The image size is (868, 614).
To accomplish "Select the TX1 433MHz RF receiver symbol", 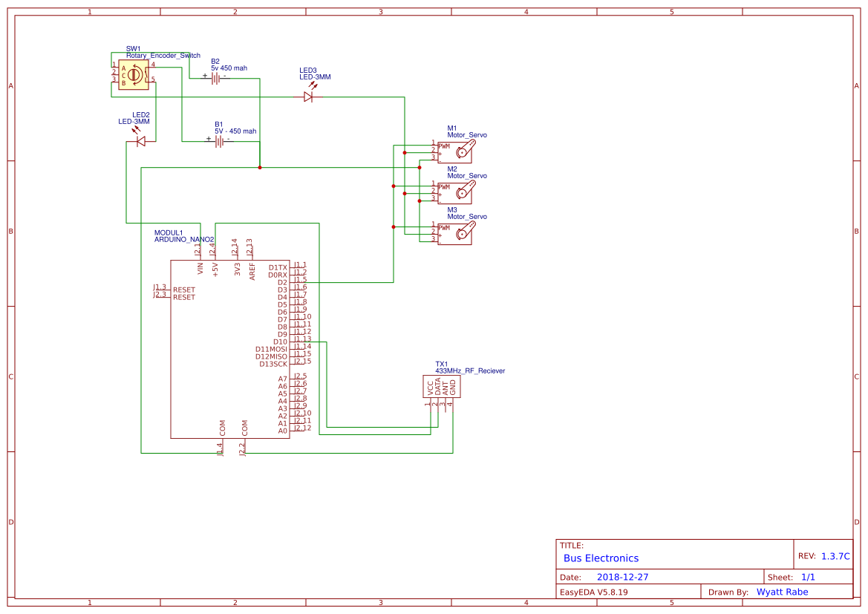I will pyautogui.click(x=442, y=386).
